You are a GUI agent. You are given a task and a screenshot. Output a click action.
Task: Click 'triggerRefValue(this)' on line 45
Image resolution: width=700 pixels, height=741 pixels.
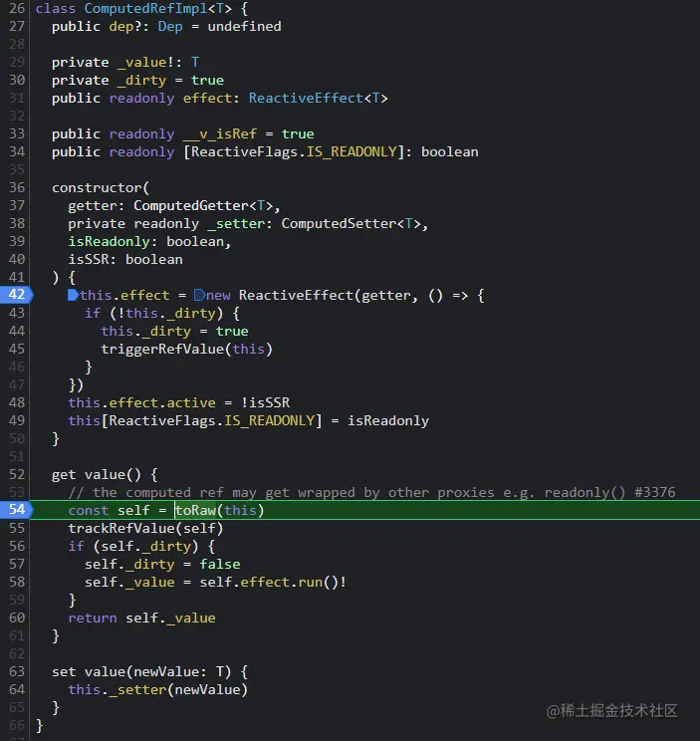click(186, 350)
